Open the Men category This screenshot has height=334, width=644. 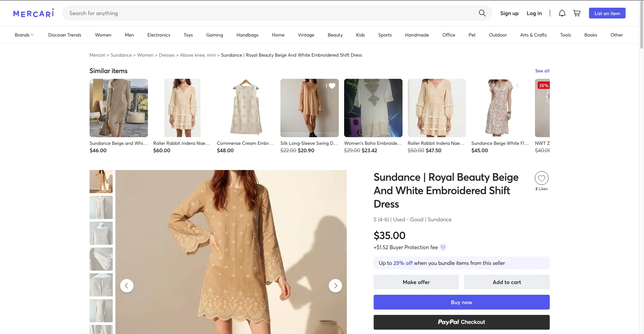click(x=129, y=35)
